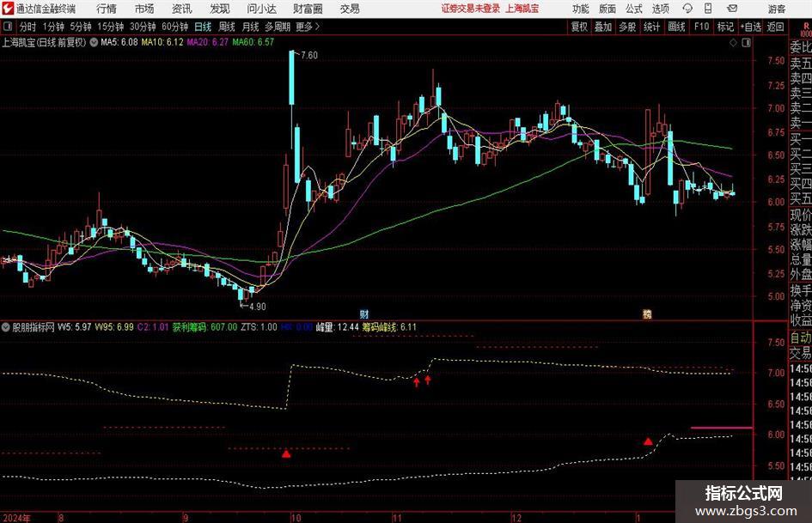Open the 资讯 menu

(x=182, y=9)
